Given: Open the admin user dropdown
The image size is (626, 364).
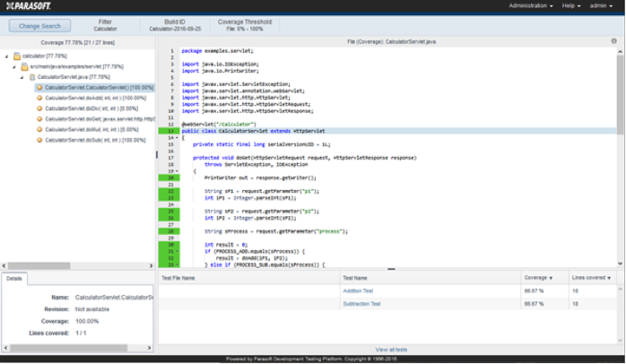Looking at the screenshot, I should (601, 5).
